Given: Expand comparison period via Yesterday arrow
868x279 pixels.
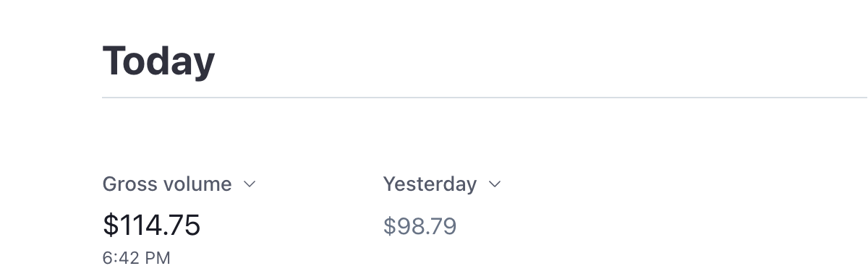Looking at the screenshot, I should tap(495, 184).
